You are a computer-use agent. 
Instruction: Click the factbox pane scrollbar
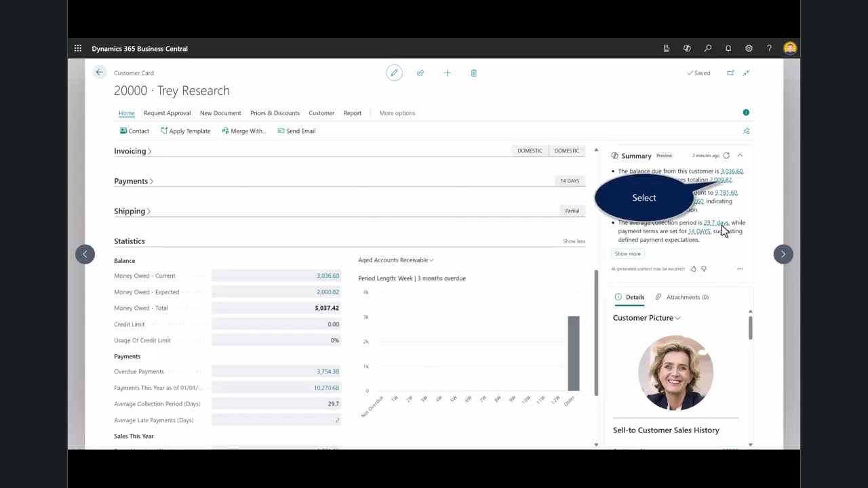[750, 327]
